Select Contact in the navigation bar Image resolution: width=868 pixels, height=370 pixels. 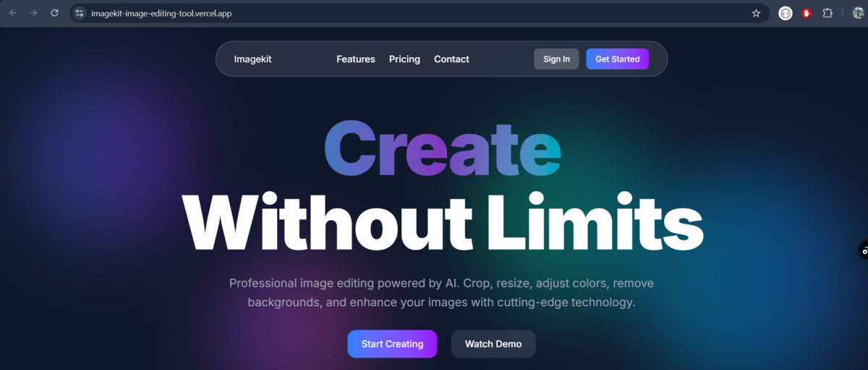[451, 59]
